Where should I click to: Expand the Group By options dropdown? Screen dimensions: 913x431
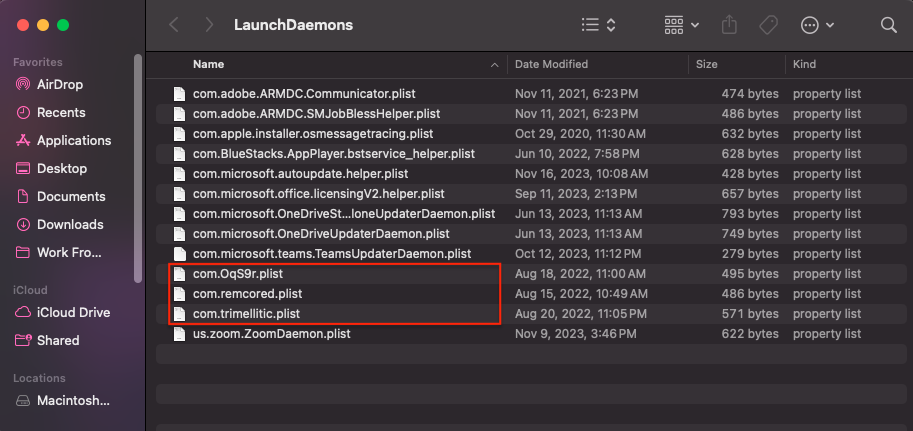tap(682, 24)
